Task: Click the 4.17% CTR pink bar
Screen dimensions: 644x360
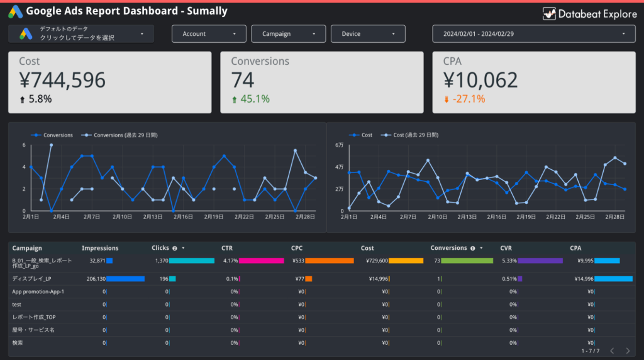Action: click(x=262, y=261)
